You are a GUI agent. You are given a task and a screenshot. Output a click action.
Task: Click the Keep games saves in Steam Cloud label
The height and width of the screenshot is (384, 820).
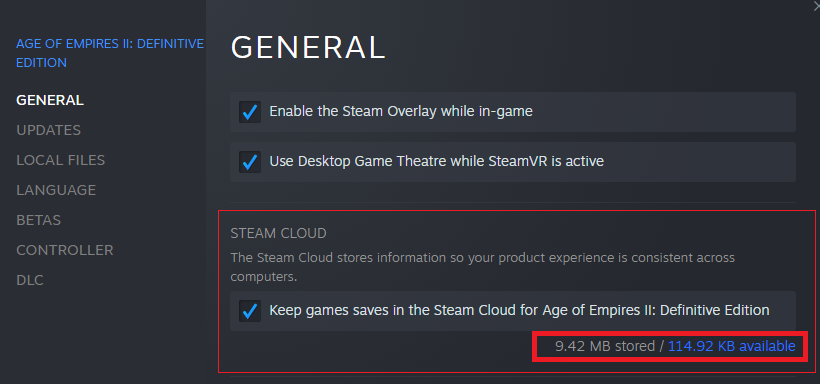519,310
